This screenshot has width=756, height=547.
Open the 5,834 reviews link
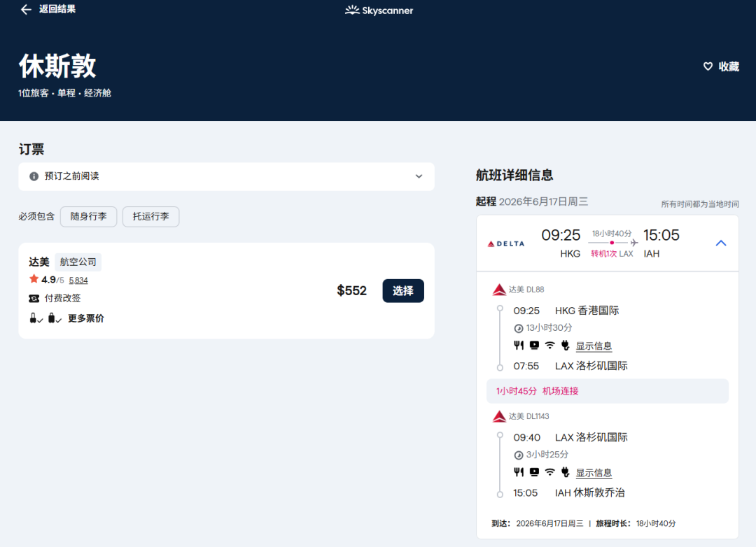(78, 280)
